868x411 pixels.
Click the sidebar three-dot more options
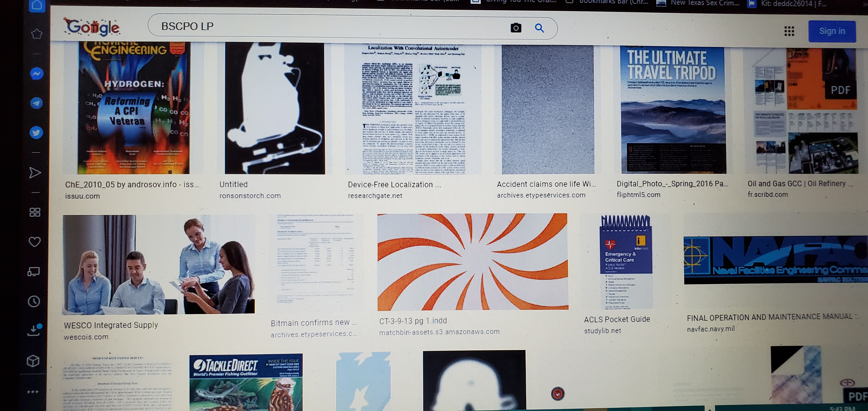33,392
